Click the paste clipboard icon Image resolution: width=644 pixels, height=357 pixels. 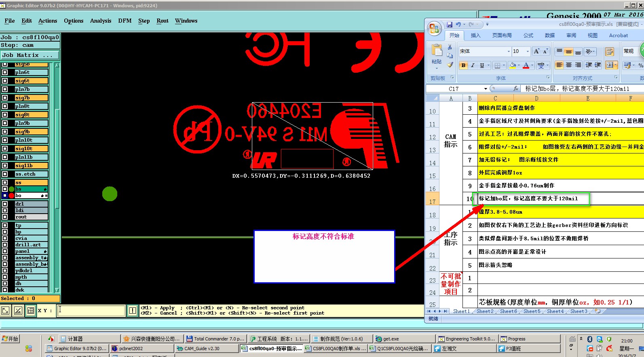(437, 50)
